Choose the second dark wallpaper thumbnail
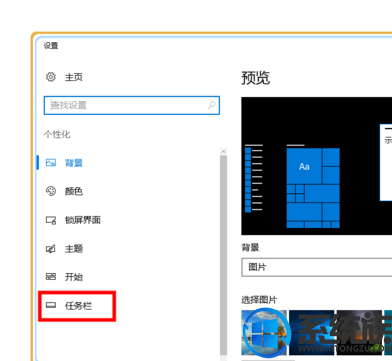Image resolution: width=392 pixels, height=361 pixels. point(311,332)
